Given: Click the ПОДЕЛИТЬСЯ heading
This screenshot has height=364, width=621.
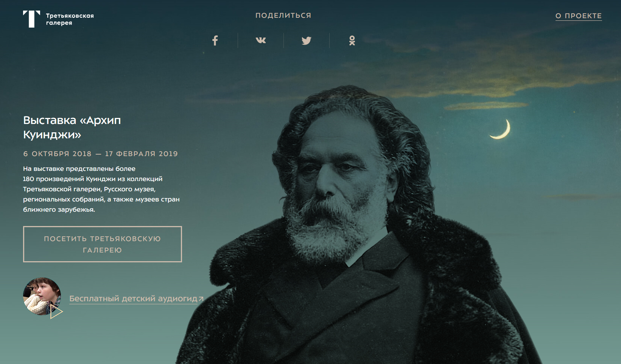Looking at the screenshot, I should [x=283, y=15].
